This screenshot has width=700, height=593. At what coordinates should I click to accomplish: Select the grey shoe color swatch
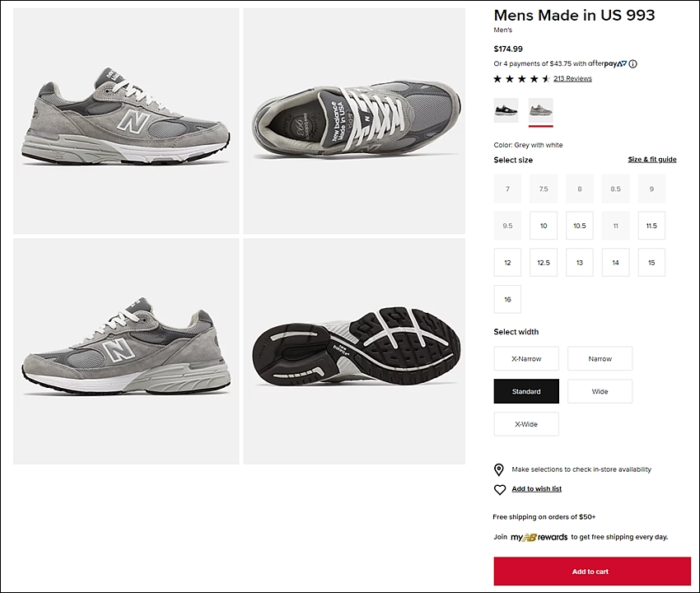click(x=540, y=110)
